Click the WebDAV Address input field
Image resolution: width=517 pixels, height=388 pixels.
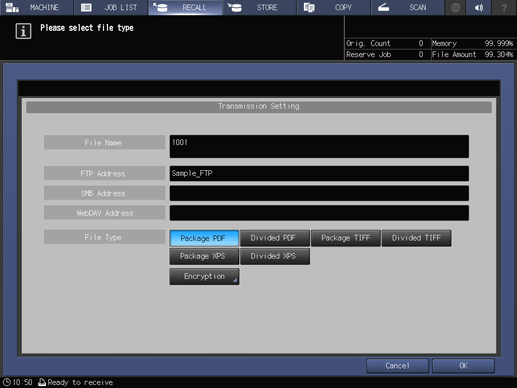(x=319, y=213)
